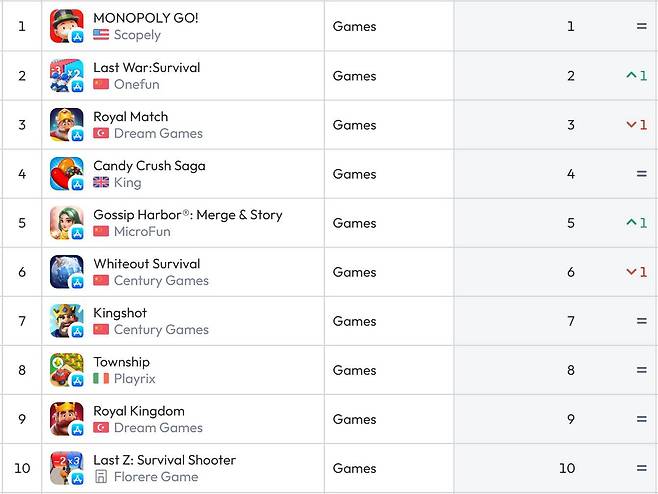Open the Scopely publisher link
This screenshot has height=494, width=658.
tap(137, 35)
